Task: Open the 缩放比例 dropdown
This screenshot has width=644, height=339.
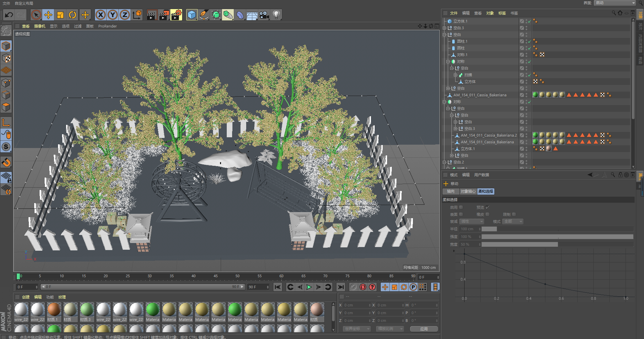Action: coord(390,329)
